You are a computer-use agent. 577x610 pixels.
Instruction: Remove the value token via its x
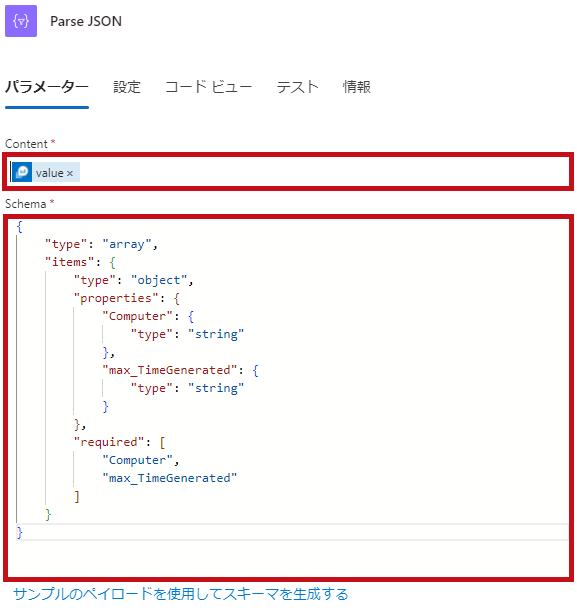(x=70, y=173)
